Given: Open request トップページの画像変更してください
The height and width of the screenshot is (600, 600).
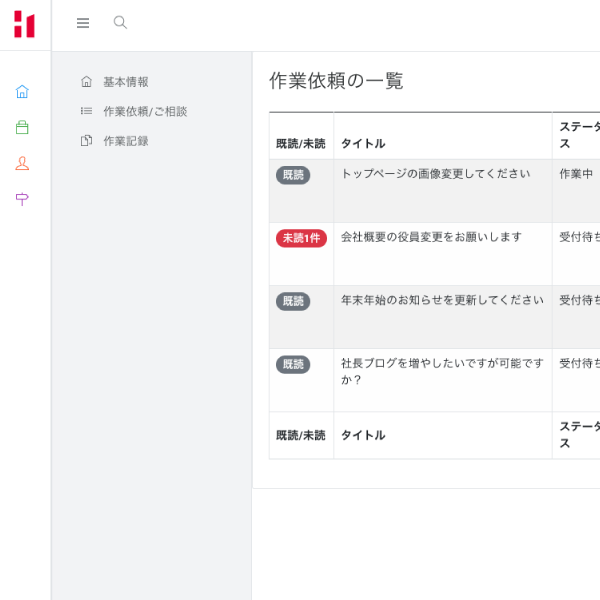Looking at the screenshot, I should pos(435,174).
